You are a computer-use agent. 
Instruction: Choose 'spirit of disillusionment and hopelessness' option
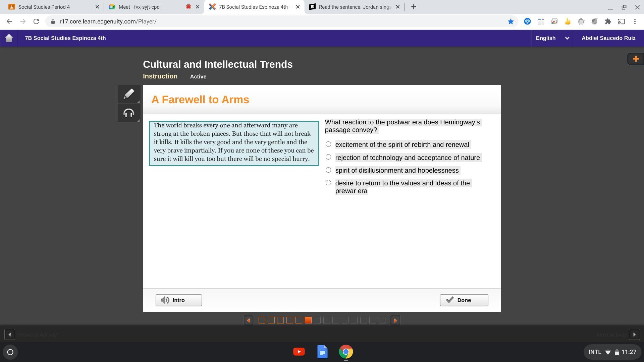328,170
